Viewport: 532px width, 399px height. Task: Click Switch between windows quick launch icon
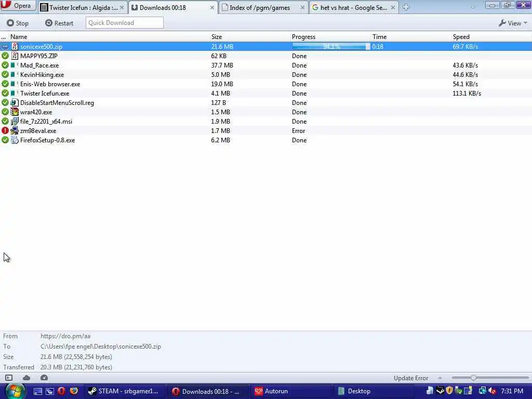click(x=50, y=391)
